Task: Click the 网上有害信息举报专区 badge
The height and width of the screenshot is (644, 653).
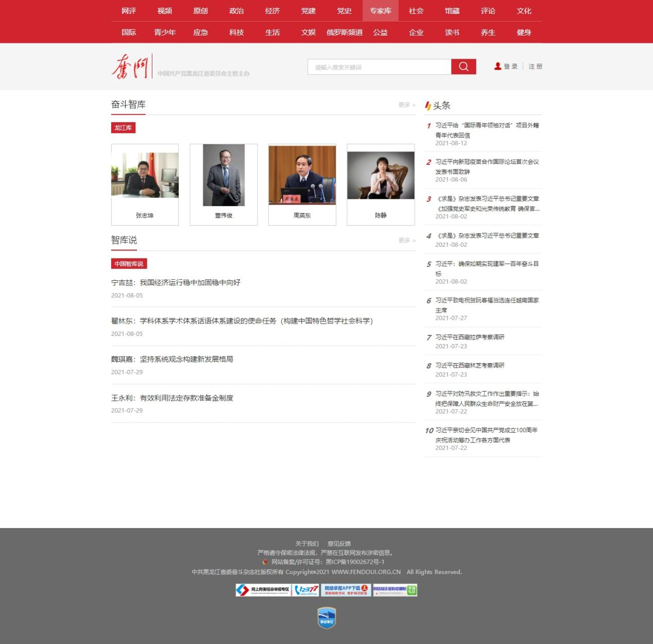Action: (x=263, y=590)
